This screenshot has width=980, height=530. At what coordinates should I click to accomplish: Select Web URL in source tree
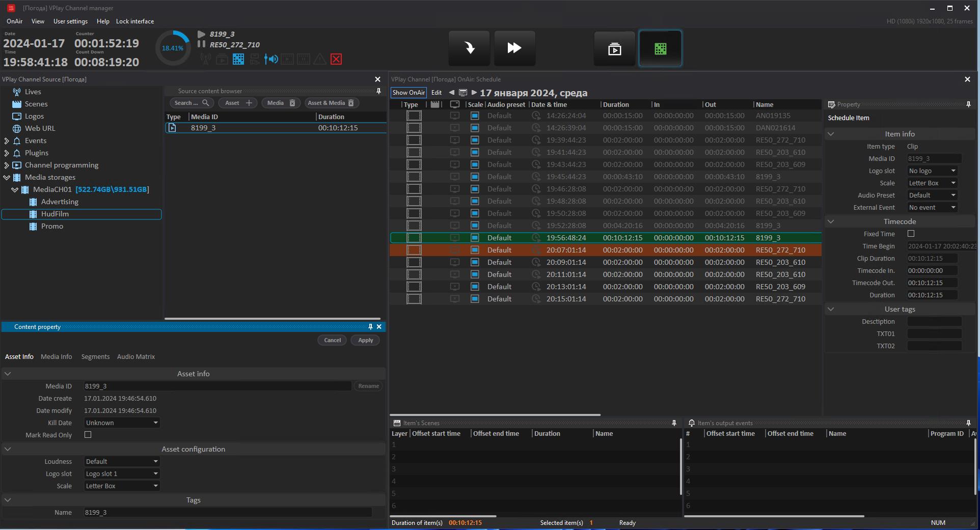click(40, 128)
